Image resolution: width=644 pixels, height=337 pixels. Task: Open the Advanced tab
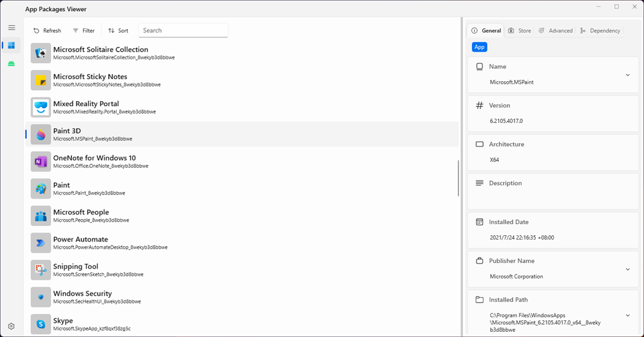click(x=555, y=31)
